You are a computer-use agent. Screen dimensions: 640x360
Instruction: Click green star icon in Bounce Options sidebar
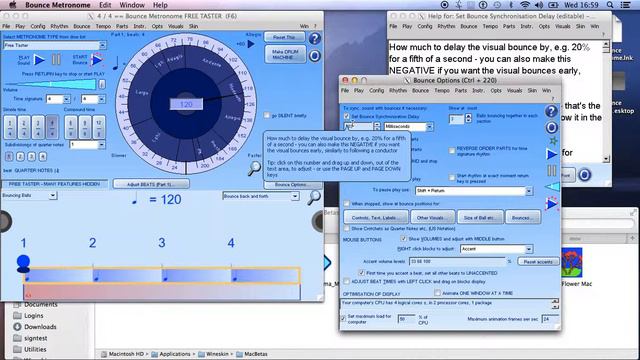point(553,141)
